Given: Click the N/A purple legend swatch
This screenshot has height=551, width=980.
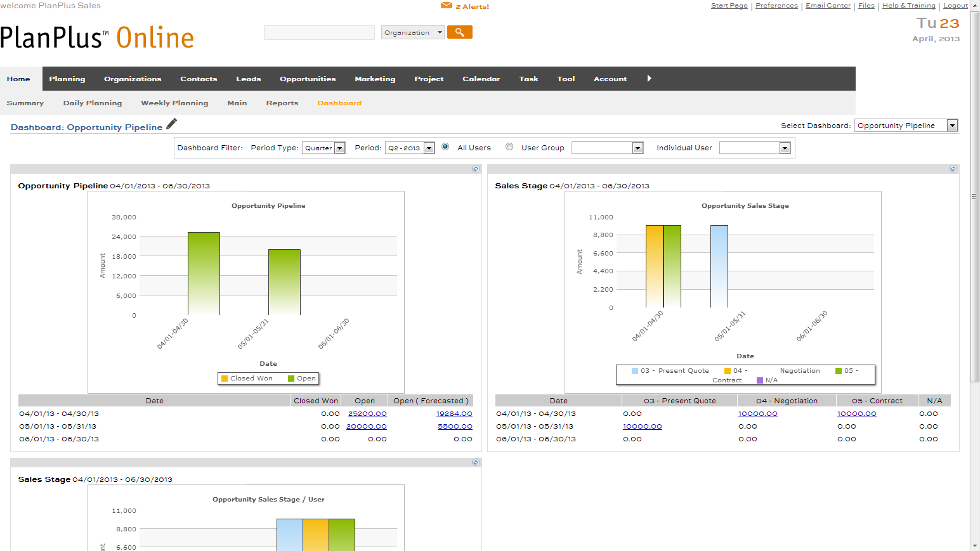Looking at the screenshot, I should click(760, 380).
